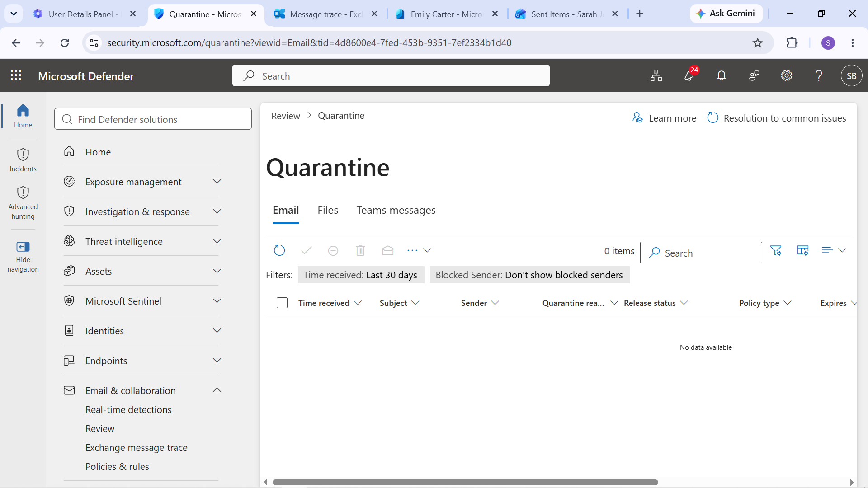
Task: Open the network topology icon in header
Action: point(656,76)
